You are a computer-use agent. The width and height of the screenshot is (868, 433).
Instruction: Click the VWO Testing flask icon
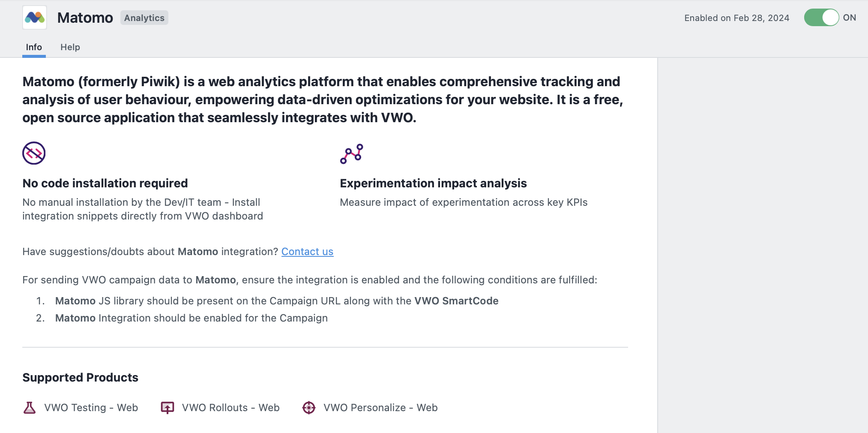(30, 408)
